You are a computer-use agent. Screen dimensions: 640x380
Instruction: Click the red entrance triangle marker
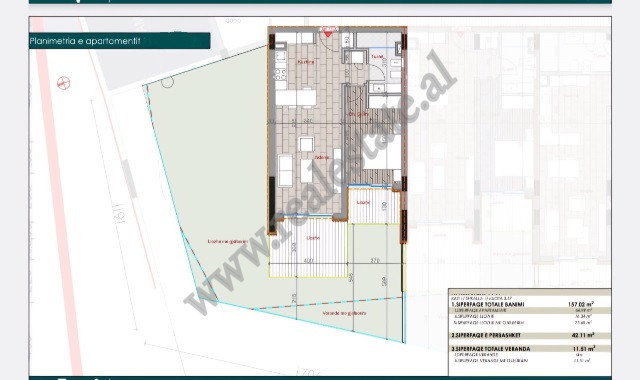coord(328,34)
